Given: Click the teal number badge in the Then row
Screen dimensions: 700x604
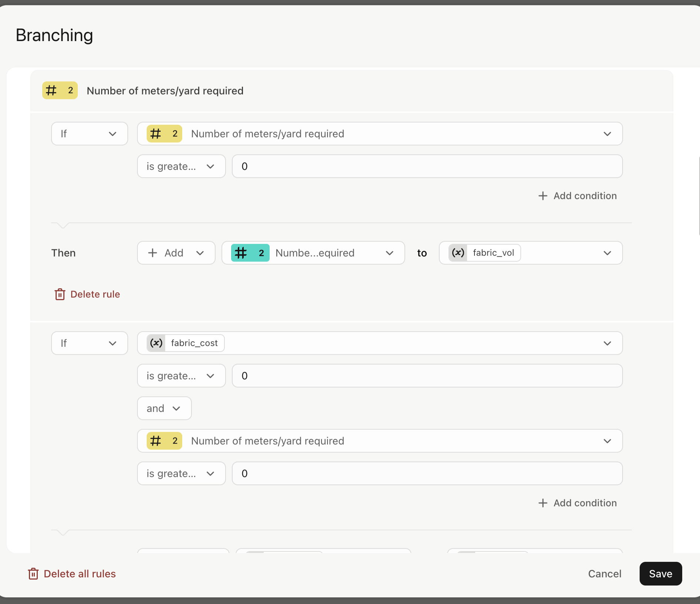Looking at the screenshot, I should 250,253.
